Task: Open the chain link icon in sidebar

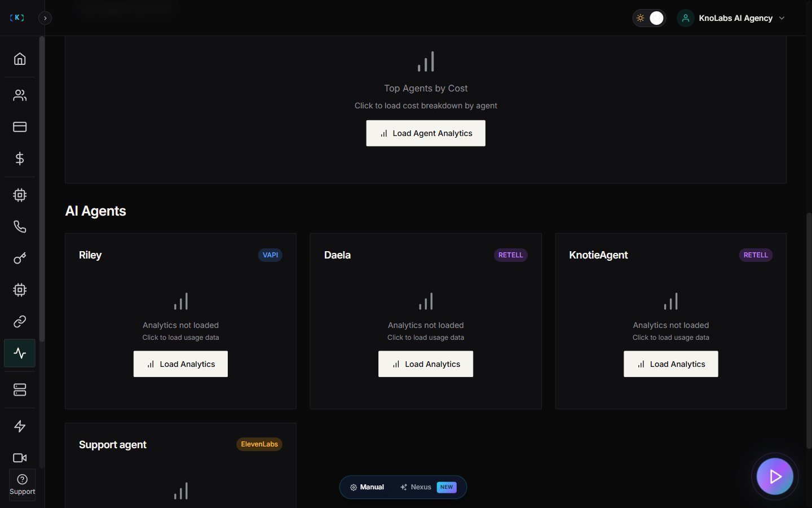Action: click(20, 322)
